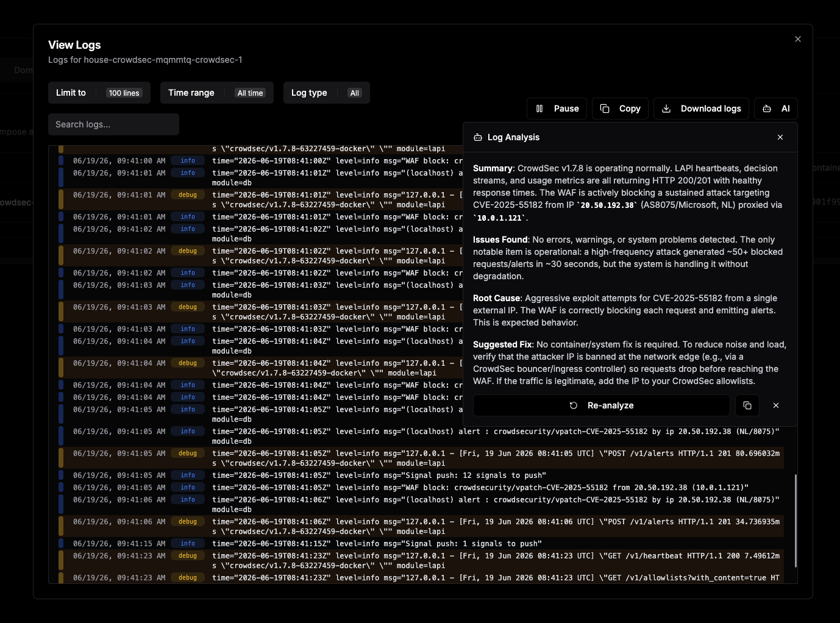Close the View Logs dialog
Viewport: 840px width, 623px height.
798,39
